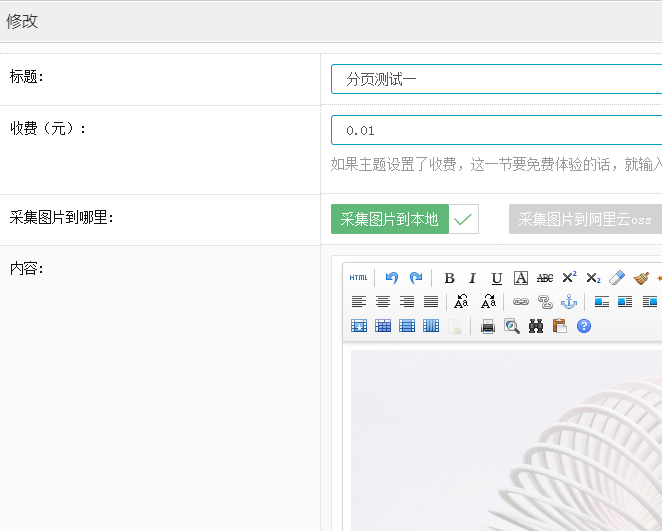662x531 pixels.
Task: Insert an anchor with the anchor icon
Action: pos(568,302)
